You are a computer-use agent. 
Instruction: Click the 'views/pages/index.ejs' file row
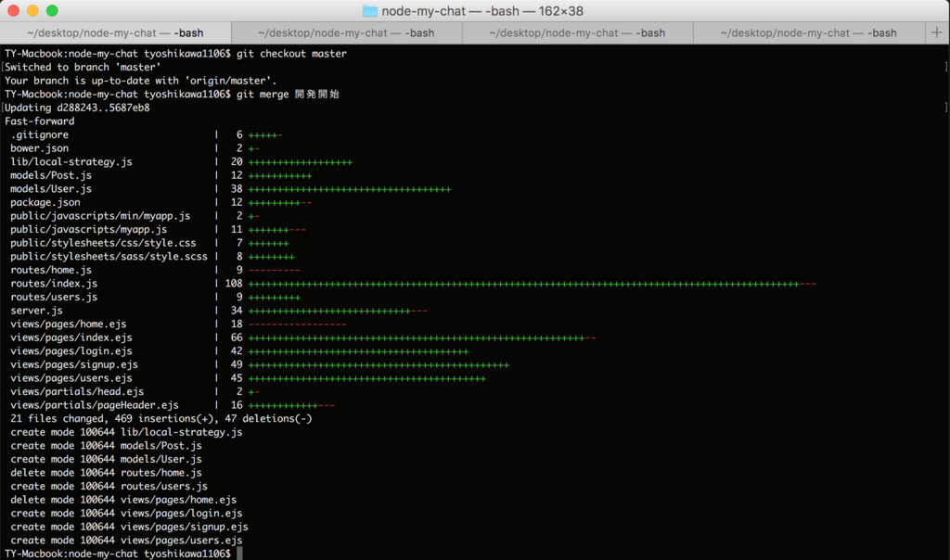(303, 337)
